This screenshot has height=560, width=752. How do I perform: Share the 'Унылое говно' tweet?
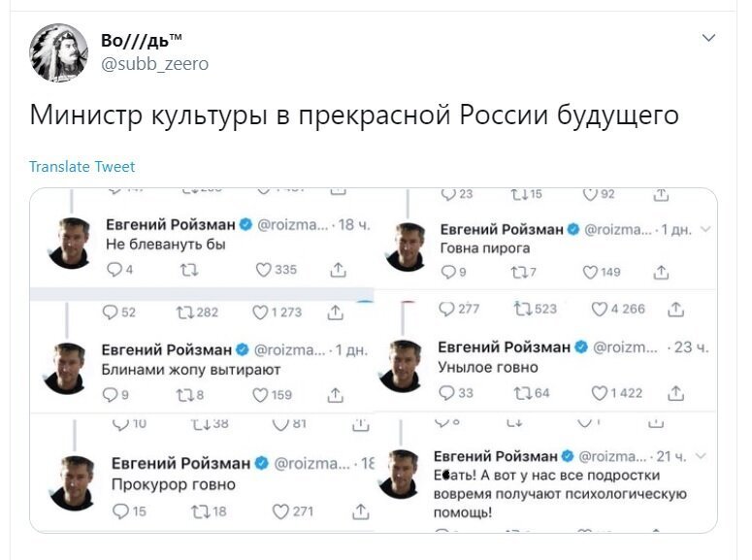(x=675, y=393)
